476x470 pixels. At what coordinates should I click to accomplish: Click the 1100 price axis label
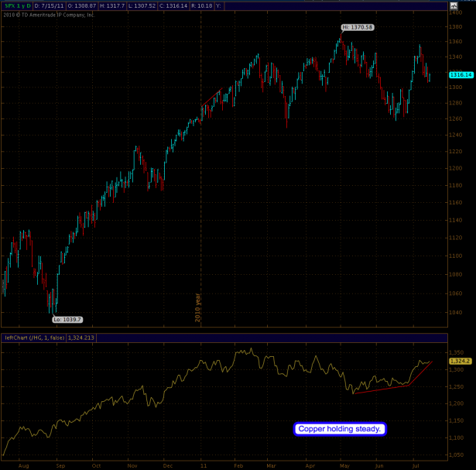point(456,256)
